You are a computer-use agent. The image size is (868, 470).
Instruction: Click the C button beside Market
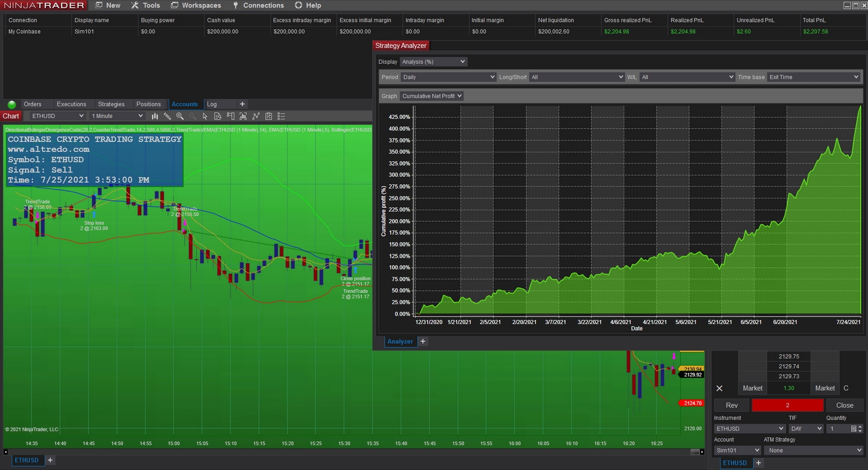846,388
